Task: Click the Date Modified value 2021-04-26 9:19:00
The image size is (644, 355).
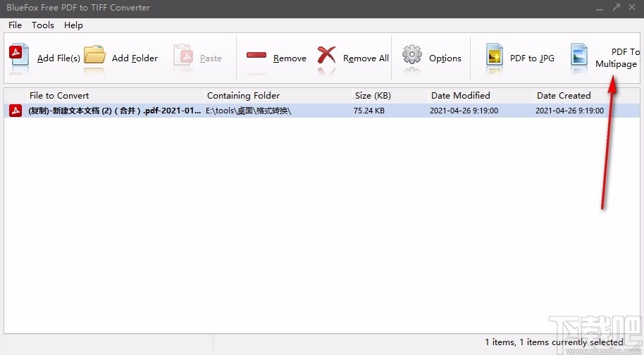Action: point(464,111)
